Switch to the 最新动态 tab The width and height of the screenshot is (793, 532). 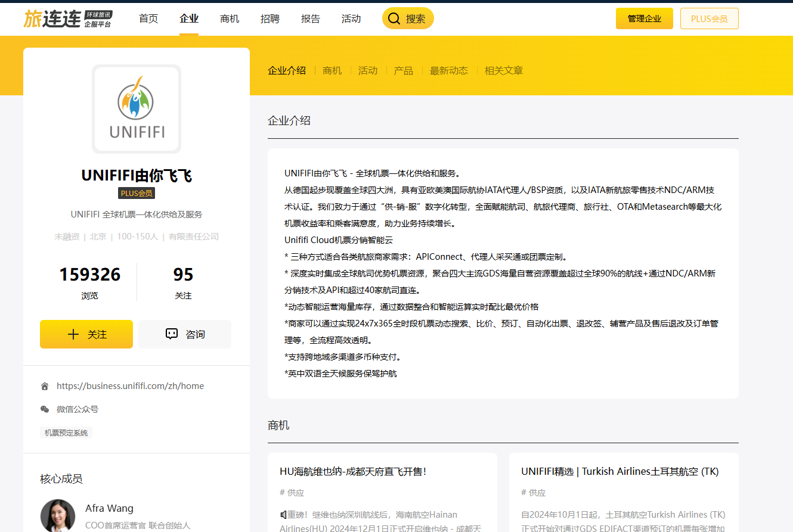[x=449, y=70]
